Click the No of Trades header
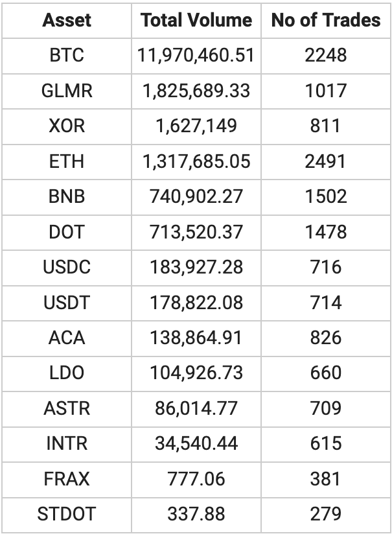This screenshot has width=392, height=536. click(326, 20)
